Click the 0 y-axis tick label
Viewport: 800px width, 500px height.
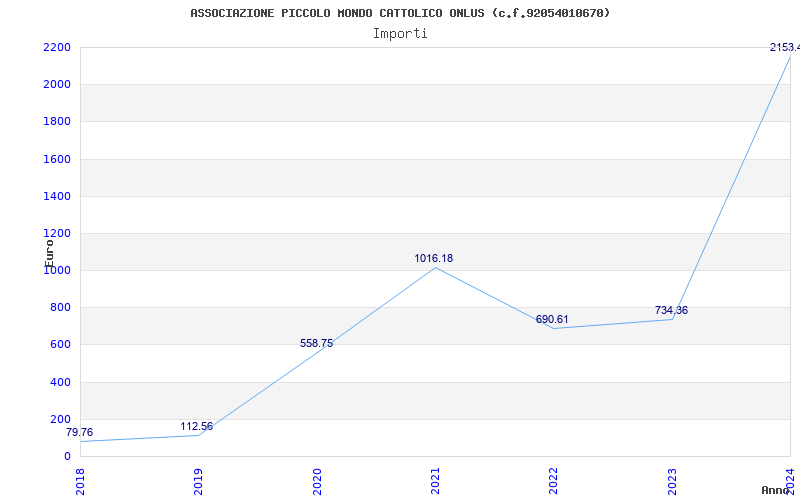(x=67, y=457)
